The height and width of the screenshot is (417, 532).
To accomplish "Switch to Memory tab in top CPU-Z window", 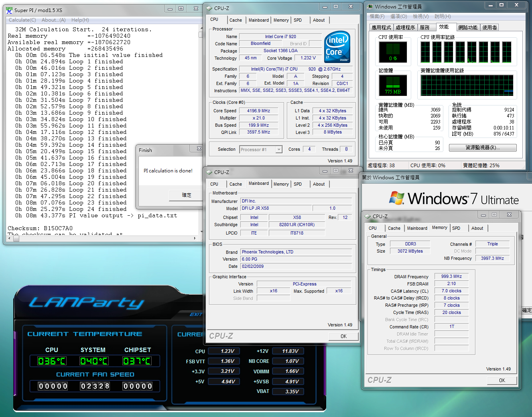I will 281,20.
